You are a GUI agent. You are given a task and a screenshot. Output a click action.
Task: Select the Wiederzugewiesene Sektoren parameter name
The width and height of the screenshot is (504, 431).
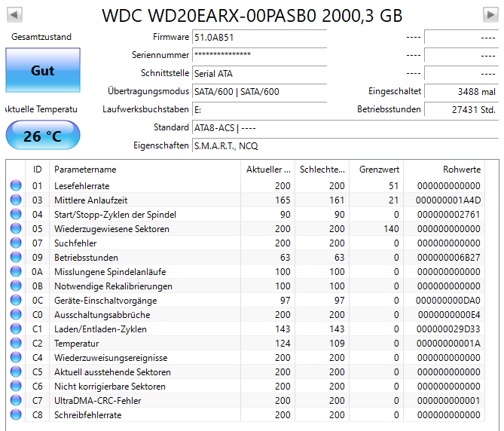pos(111,229)
